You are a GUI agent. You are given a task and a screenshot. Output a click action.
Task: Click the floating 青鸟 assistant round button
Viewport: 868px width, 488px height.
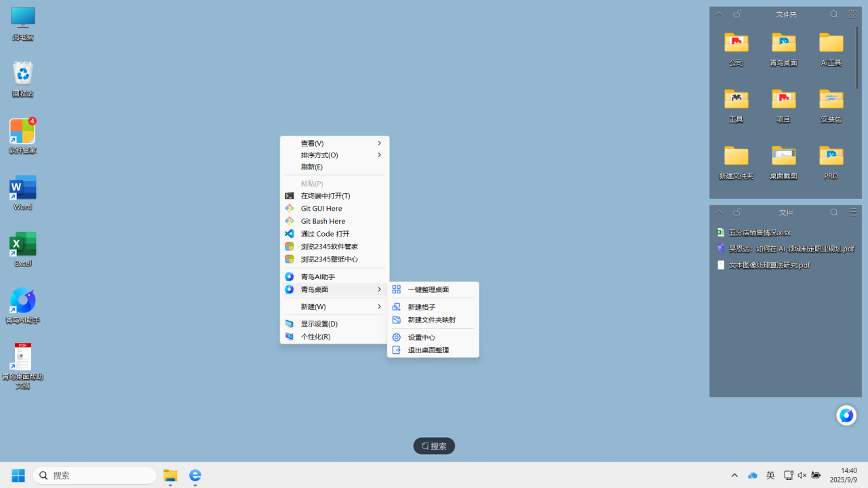click(x=846, y=415)
